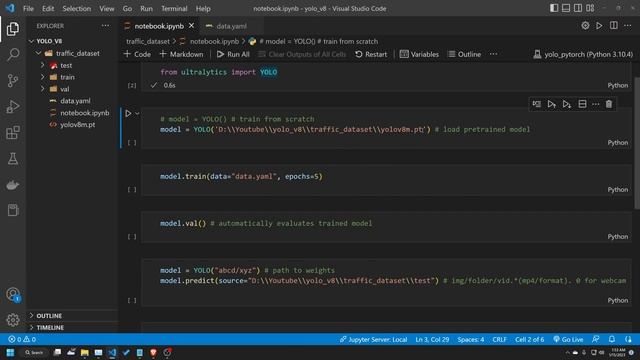Open Customize Layout icon
Screen dimensions: 640x360
[590, 8]
